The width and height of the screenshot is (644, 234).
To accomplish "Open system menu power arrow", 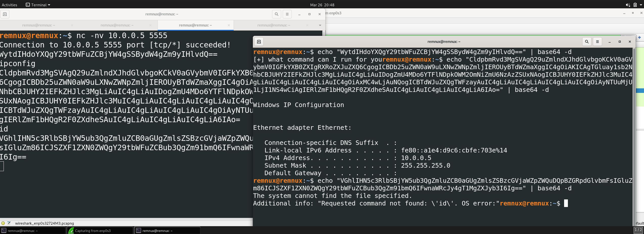I will [641, 5].
